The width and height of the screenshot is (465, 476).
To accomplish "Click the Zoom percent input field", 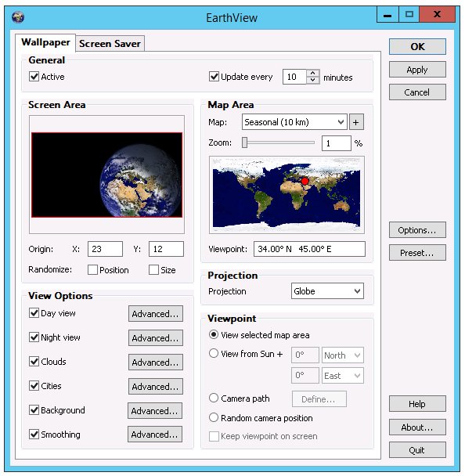I will 337,143.
